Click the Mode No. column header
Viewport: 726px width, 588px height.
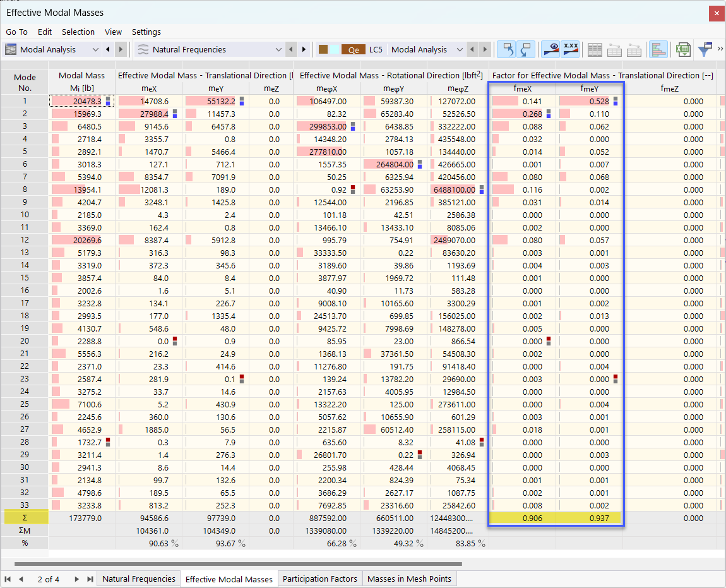click(x=25, y=82)
